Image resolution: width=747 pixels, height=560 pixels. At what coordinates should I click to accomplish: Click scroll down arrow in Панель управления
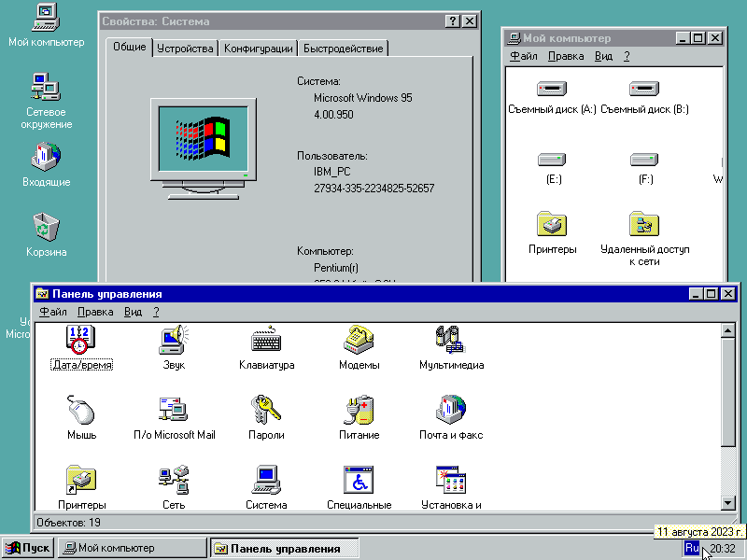(x=728, y=503)
